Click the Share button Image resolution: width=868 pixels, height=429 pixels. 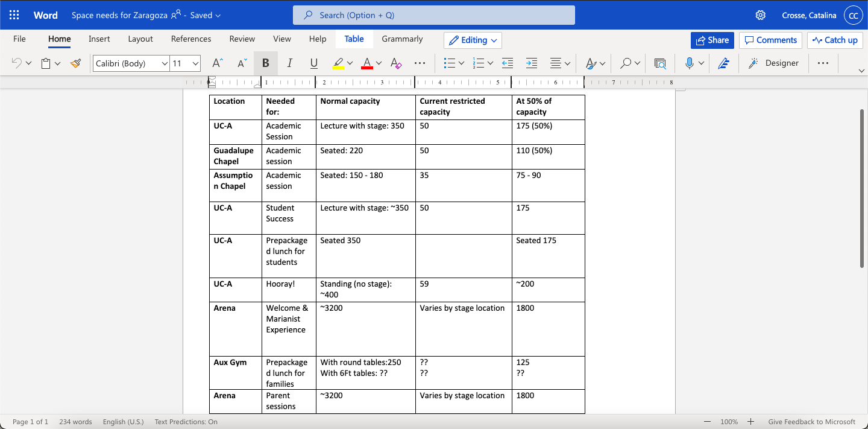pos(712,40)
